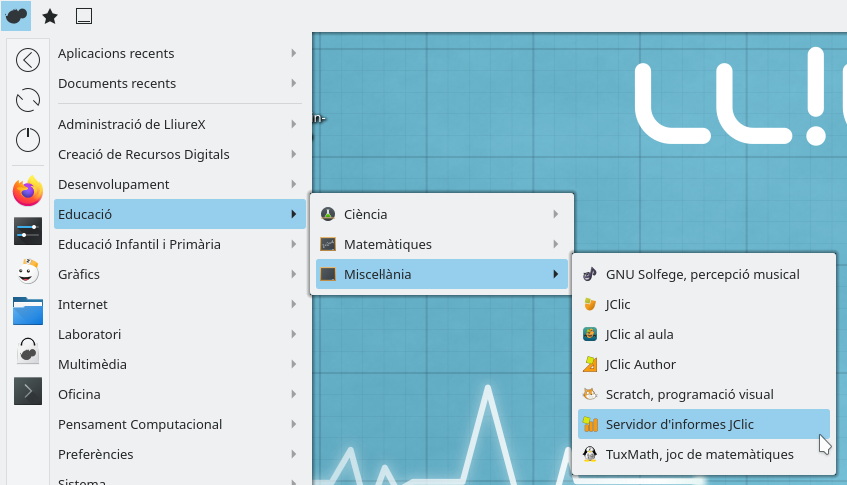
Task: Expand the Ciència submenu
Action: pos(440,214)
